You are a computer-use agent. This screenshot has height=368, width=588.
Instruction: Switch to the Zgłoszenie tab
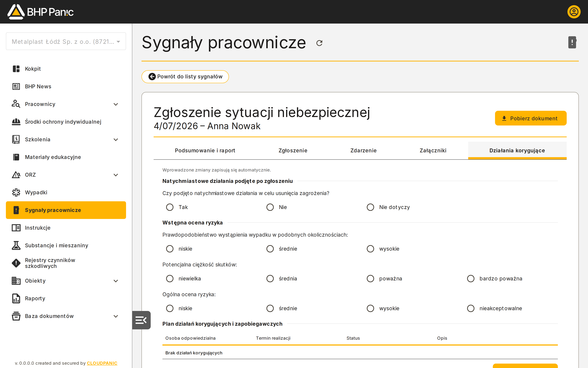coord(293,150)
